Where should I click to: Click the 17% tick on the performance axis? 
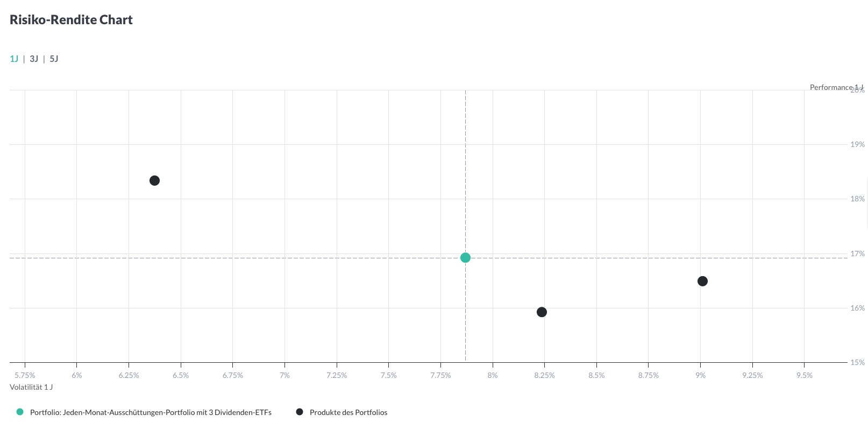(857, 254)
